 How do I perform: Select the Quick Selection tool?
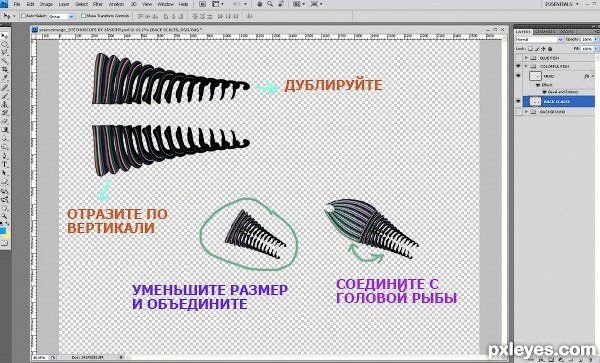(x=5, y=61)
